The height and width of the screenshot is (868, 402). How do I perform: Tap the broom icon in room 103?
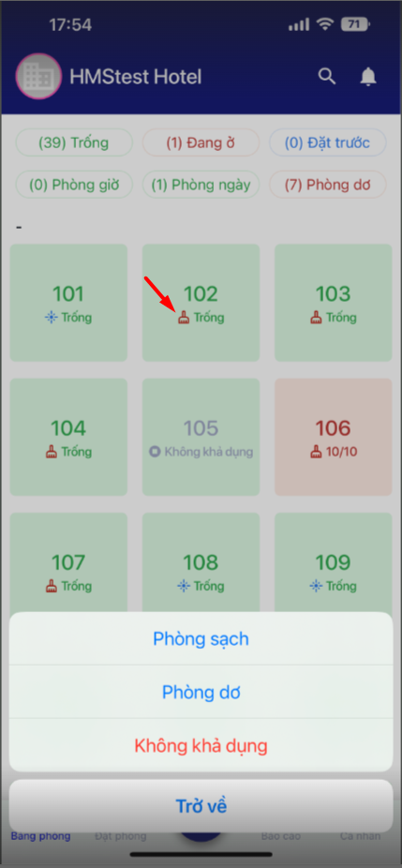(x=316, y=318)
